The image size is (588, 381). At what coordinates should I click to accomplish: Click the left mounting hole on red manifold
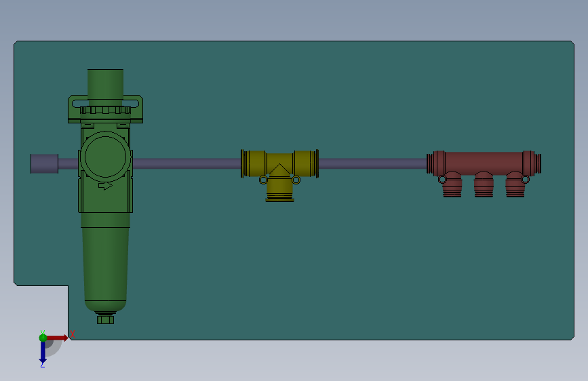[442, 179]
